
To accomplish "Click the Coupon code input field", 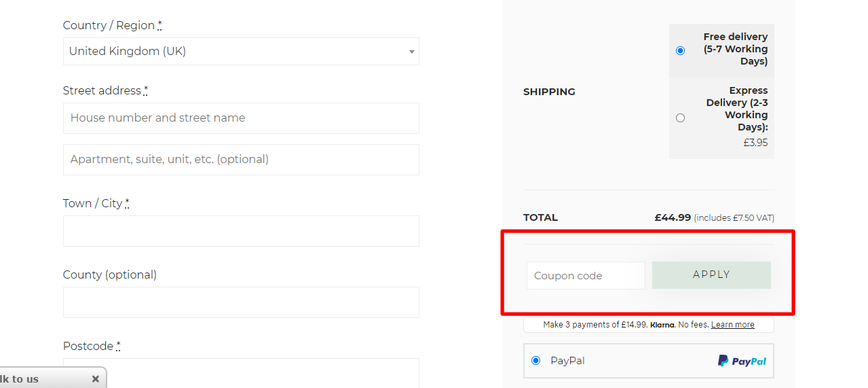I will [x=586, y=275].
